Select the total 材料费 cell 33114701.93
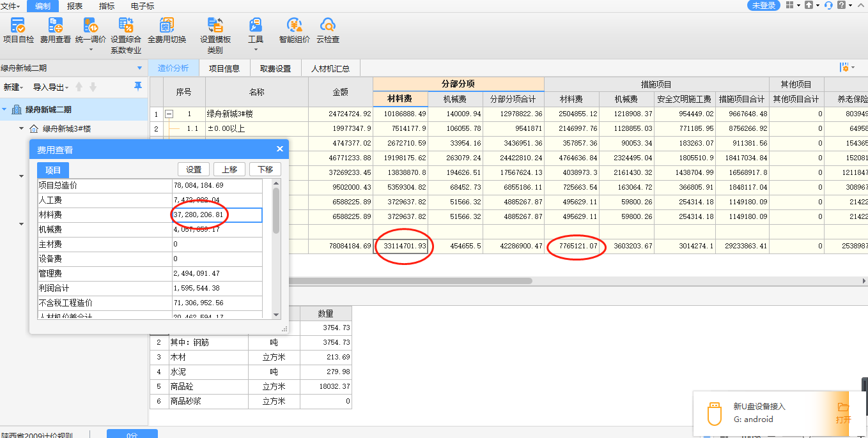The image size is (868, 438). click(401, 246)
